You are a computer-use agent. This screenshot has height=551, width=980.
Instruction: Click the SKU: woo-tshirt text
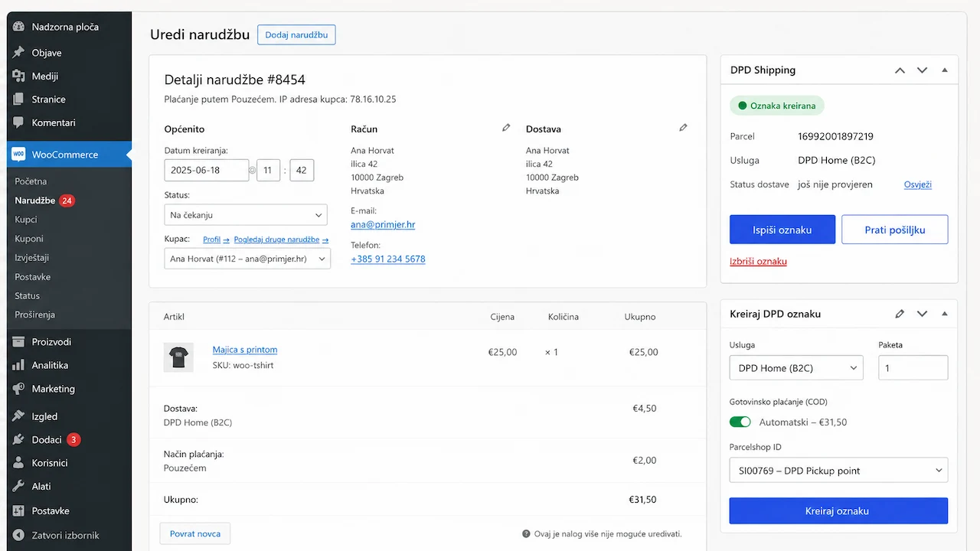point(243,366)
